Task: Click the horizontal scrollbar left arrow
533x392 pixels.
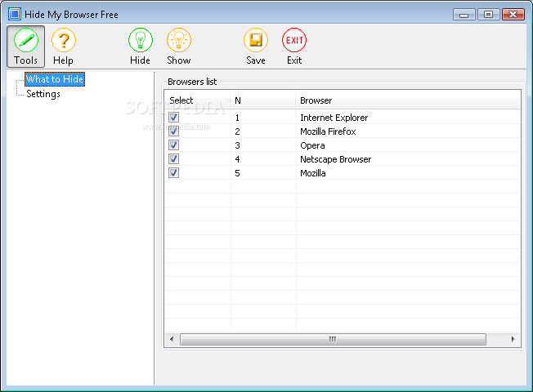Action: tap(172, 339)
